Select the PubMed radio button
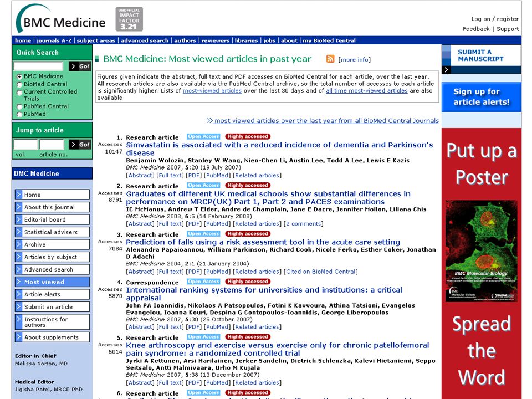The image size is (532, 399). click(x=19, y=115)
